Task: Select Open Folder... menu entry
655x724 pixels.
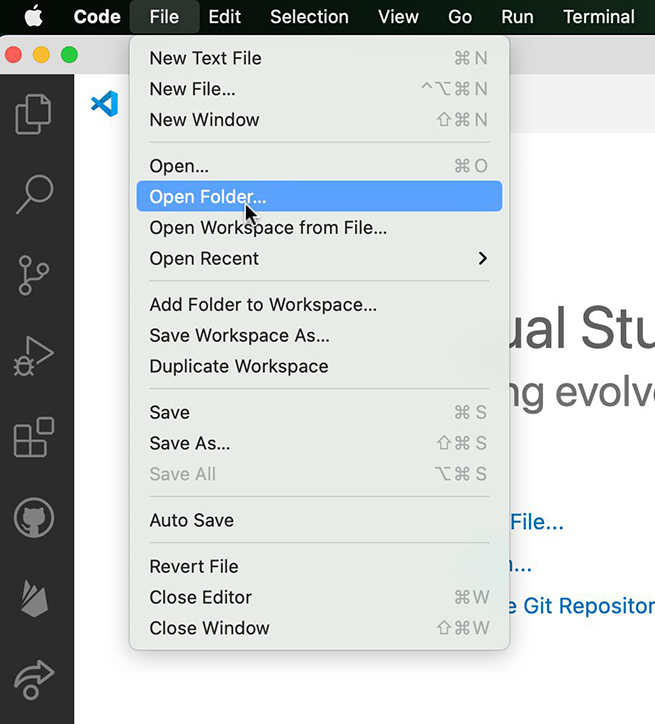Action: tap(319, 196)
